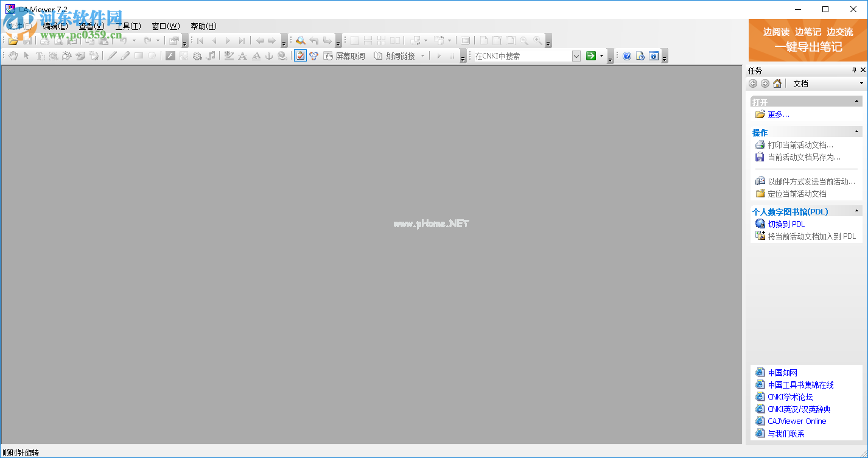Click the blue Help question mark icon

click(627, 56)
